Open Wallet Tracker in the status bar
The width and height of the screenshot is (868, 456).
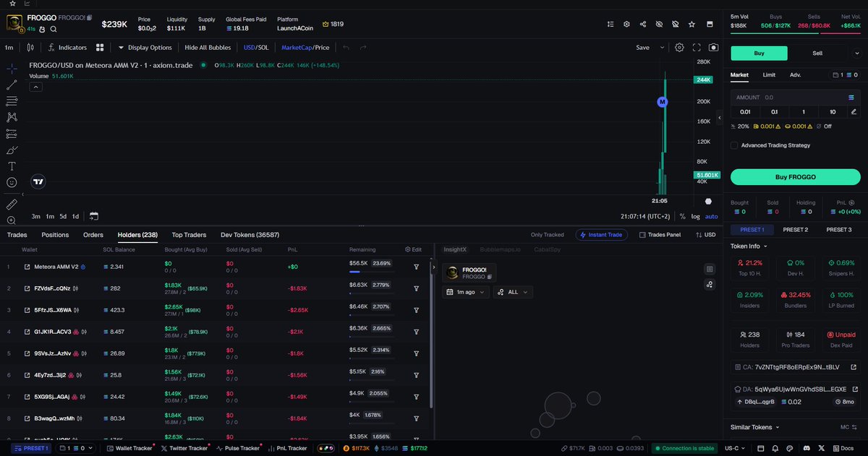point(129,448)
